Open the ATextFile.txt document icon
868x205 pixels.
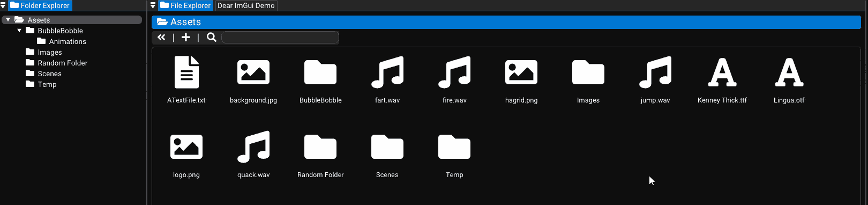pos(186,72)
